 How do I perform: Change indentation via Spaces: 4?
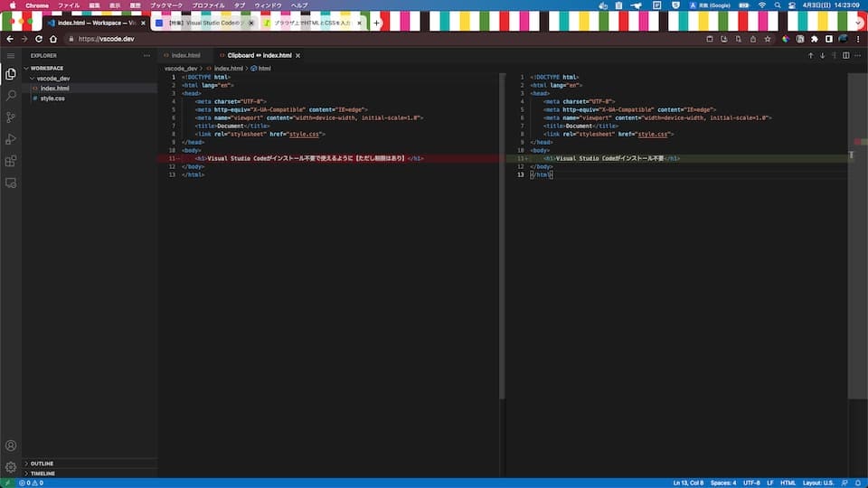(723, 483)
